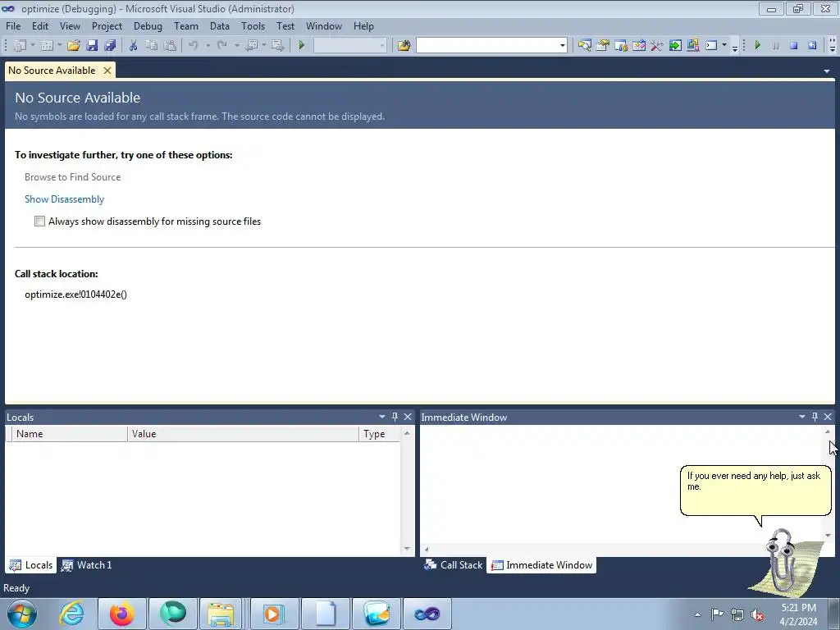Open the Command Window toolbar icon
840x630 pixels.
coord(711,46)
